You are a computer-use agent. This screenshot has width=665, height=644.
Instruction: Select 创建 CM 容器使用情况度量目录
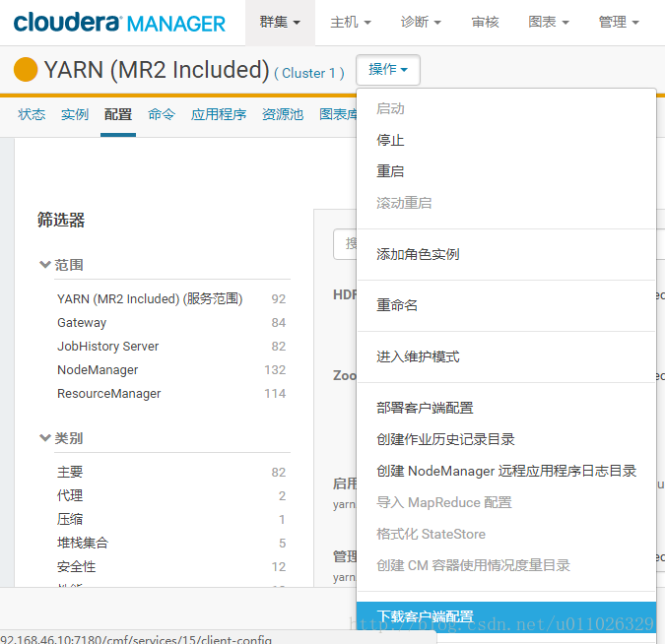pyautogui.click(x=506, y=564)
